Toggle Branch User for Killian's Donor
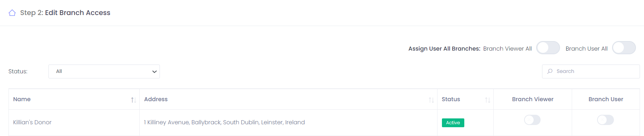The height and width of the screenshot is (136, 644). [x=605, y=120]
